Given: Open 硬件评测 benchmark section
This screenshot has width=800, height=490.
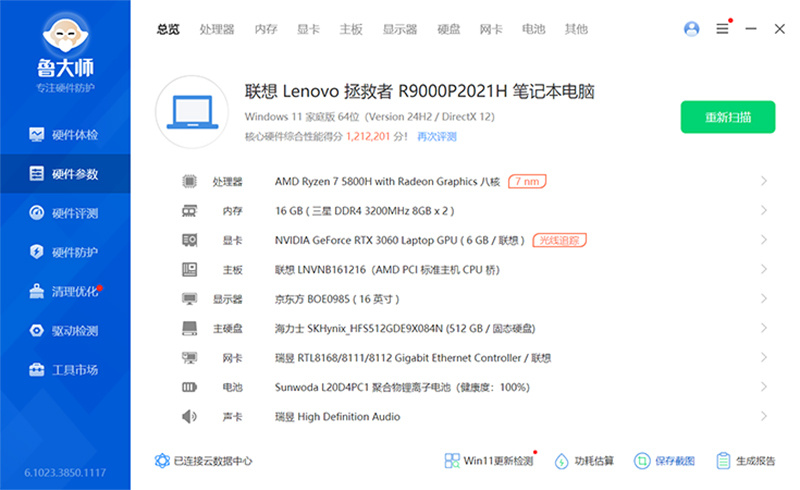Looking at the screenshot, I should coord(65,213).
